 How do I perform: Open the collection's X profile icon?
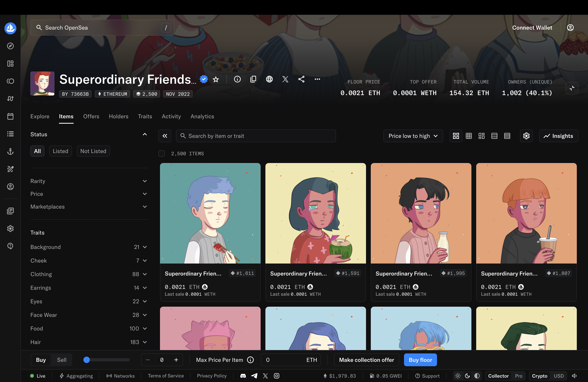(285, 79)
